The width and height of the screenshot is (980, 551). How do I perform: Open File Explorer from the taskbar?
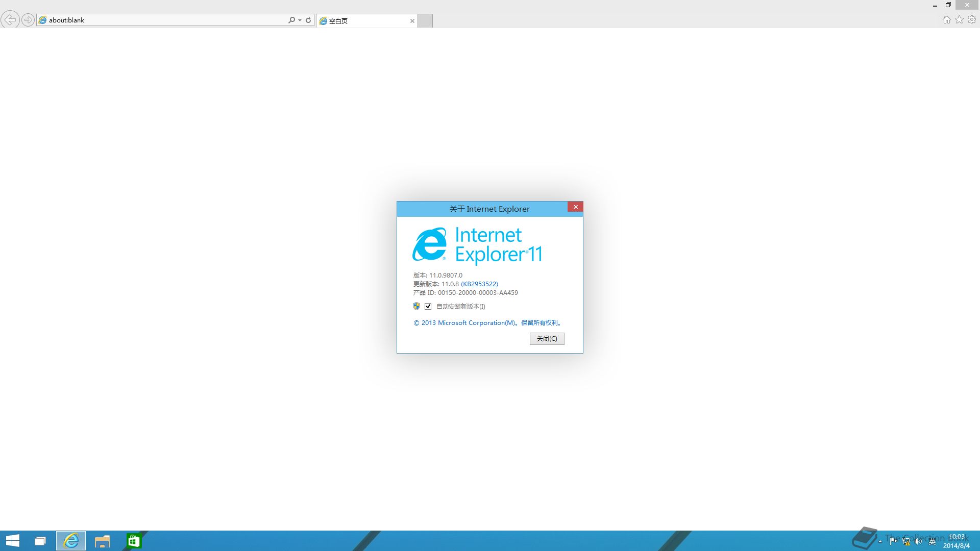click(102, 541)
